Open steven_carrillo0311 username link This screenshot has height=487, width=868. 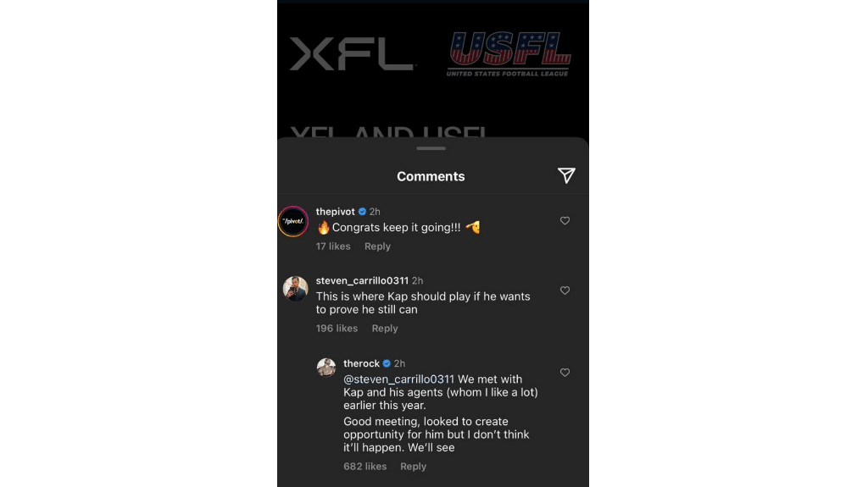(362, 280)
